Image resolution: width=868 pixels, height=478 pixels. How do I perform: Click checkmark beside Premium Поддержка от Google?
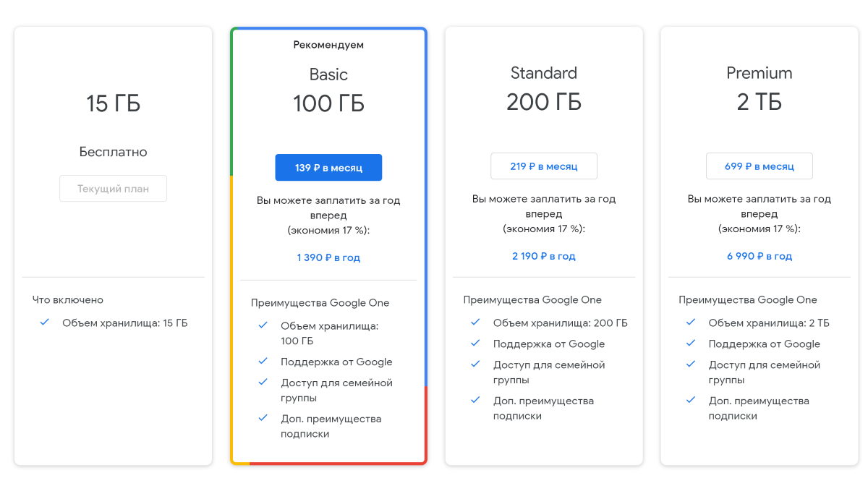click(x=691, y=343)
